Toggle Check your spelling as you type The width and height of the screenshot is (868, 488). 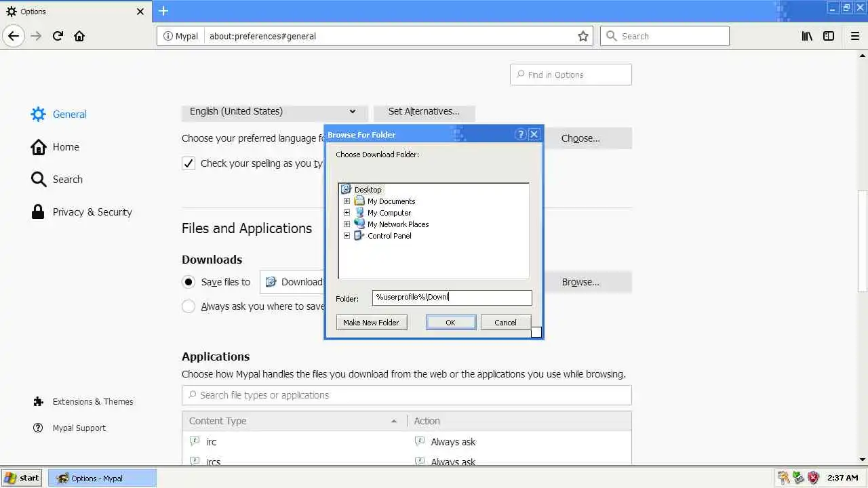point(189,163)
